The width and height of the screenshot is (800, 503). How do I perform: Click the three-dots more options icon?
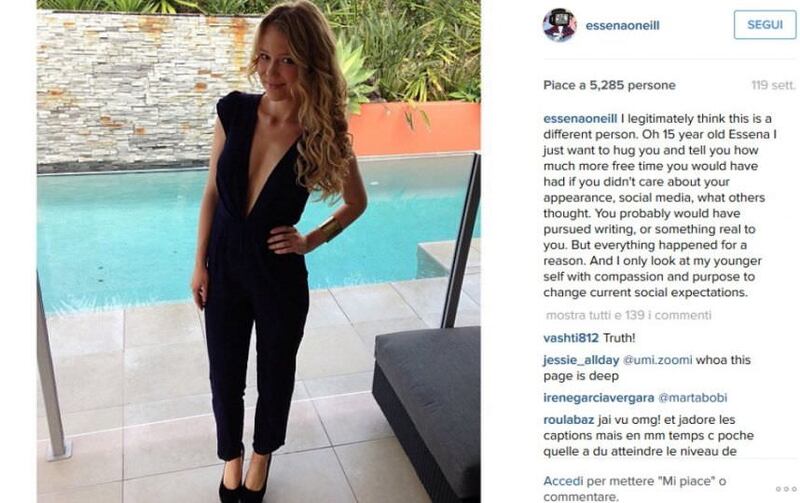(786, 489)
